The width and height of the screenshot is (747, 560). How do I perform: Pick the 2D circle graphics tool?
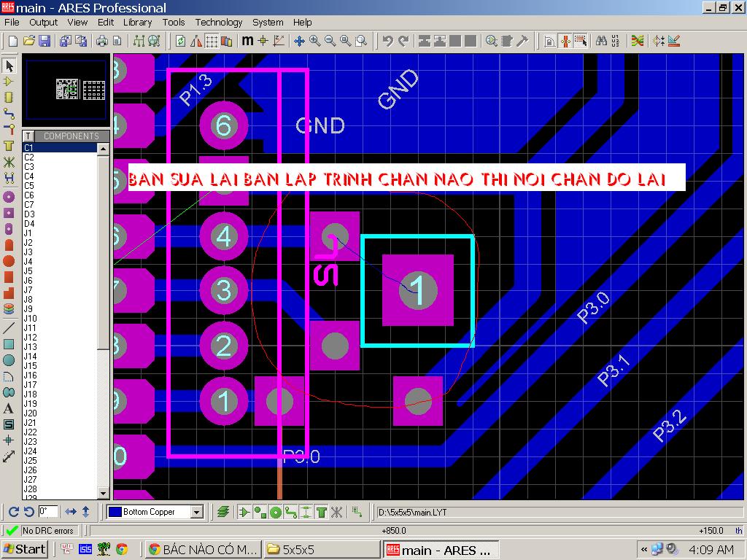pos(9,360)
